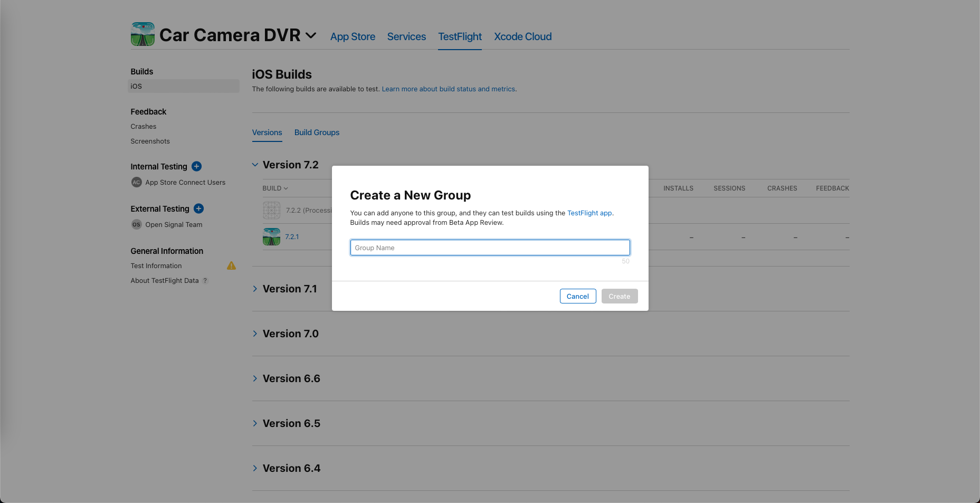Switch to the Versions sub-tab
Screen dimensions: 980x503
[x=267, y=132]
